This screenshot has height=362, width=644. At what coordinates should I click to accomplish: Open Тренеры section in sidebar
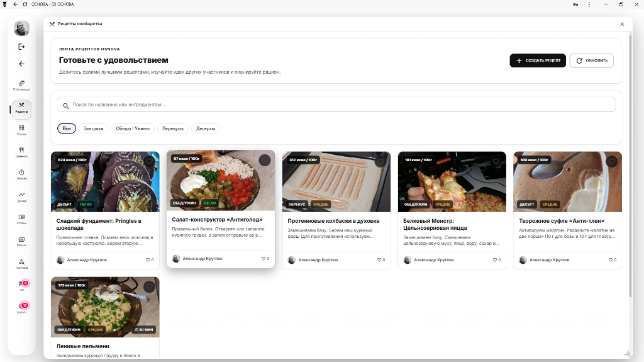(x=21, y=264)
